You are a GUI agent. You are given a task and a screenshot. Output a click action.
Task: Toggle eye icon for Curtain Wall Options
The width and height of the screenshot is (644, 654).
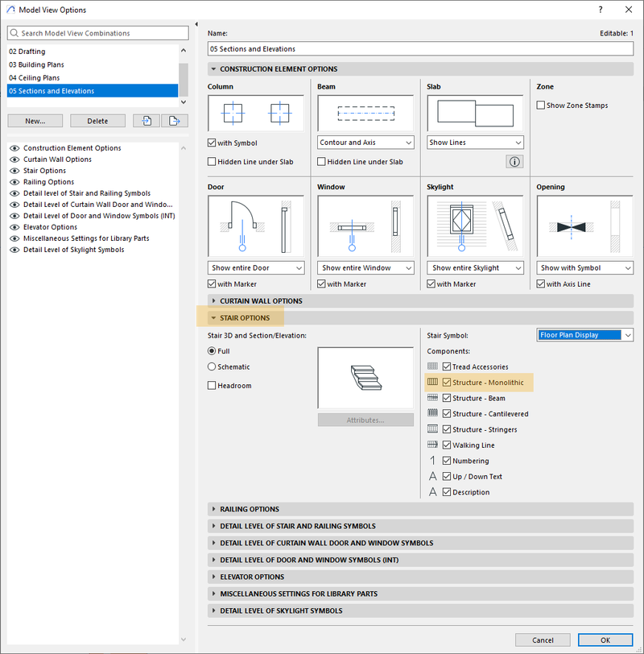coord(14,159)
